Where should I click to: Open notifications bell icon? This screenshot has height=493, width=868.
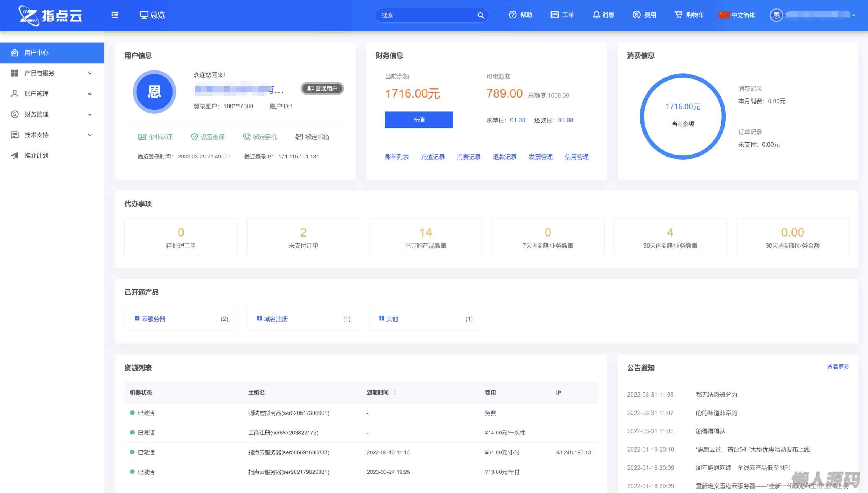596,15
